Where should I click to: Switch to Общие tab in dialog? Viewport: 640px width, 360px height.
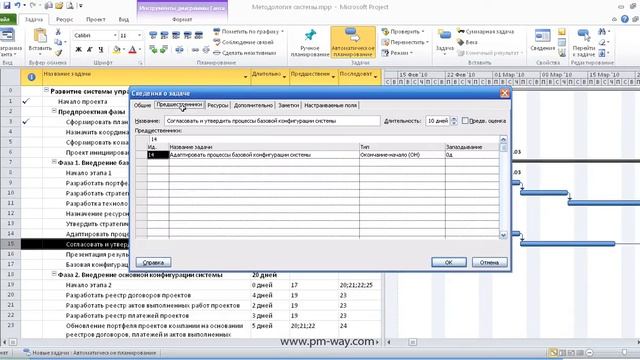[x=142, y=105]
